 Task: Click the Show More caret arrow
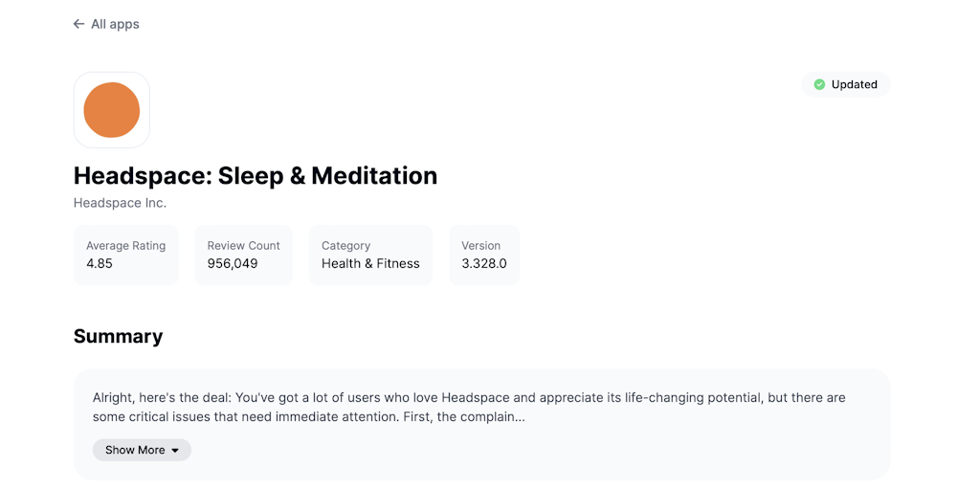175,451
